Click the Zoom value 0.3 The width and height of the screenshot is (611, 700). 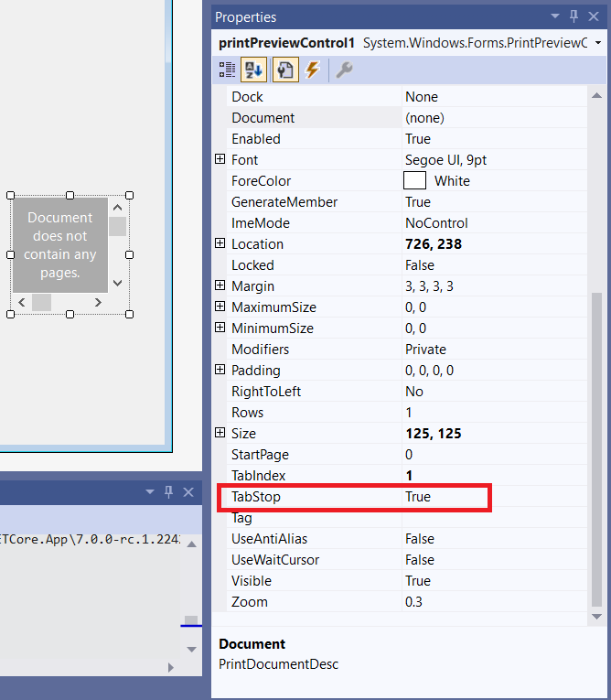pos(413,602)
